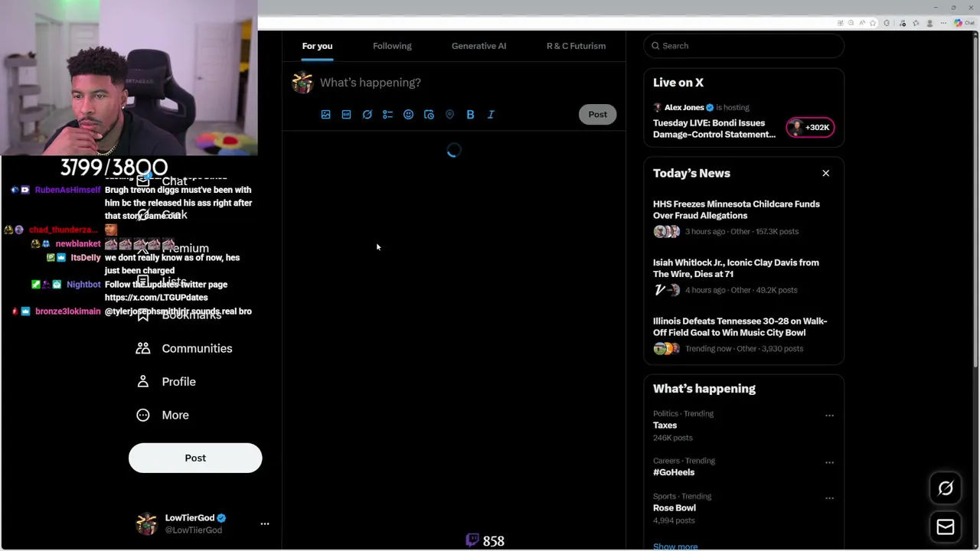Click the Profile person icon

(x=143, y=381)
